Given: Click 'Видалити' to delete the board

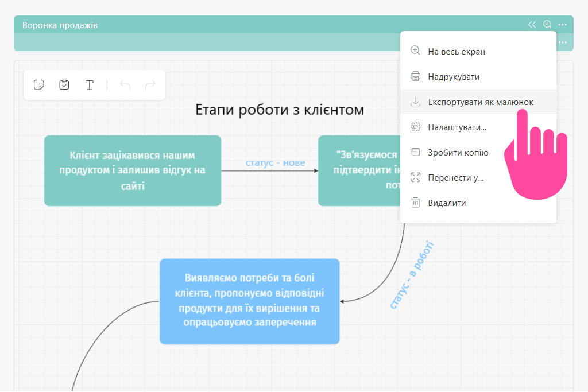Looking at the screenshot, I should coord(478,203).
